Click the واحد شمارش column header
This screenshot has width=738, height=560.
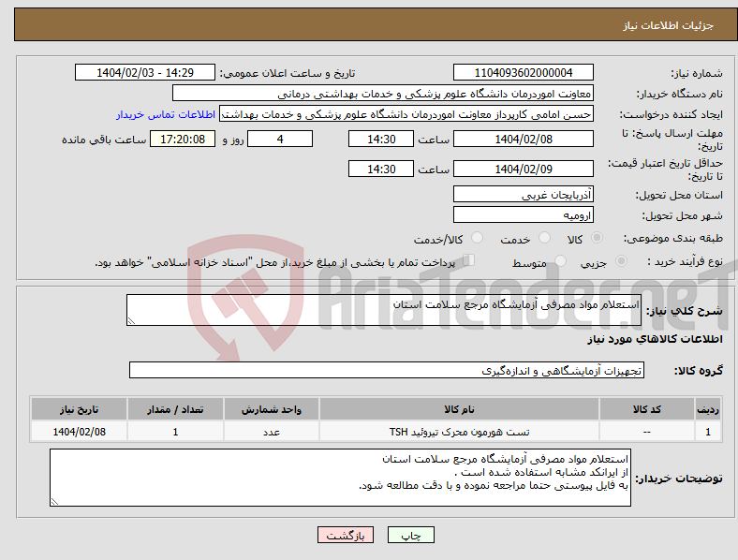point(271,409)
